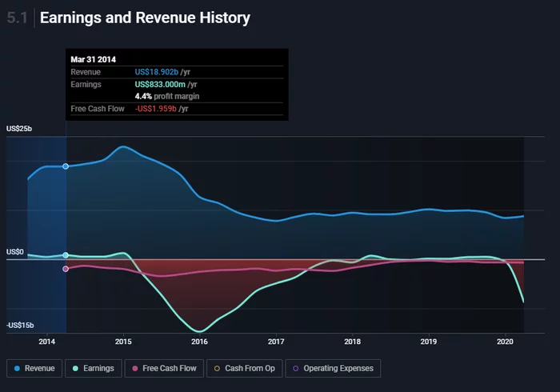560x392 pixels.
Task: Pick the 2018 label on the timeline
Action: click(x=352, y=341)
